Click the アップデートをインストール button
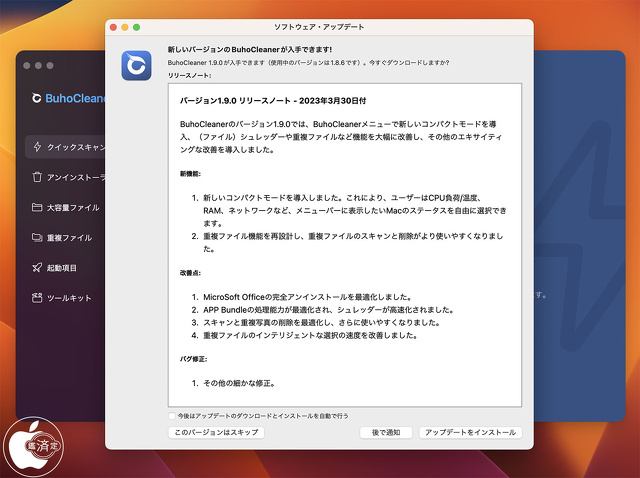This screenshot has height=478, width=640. [x=470, y=432]
